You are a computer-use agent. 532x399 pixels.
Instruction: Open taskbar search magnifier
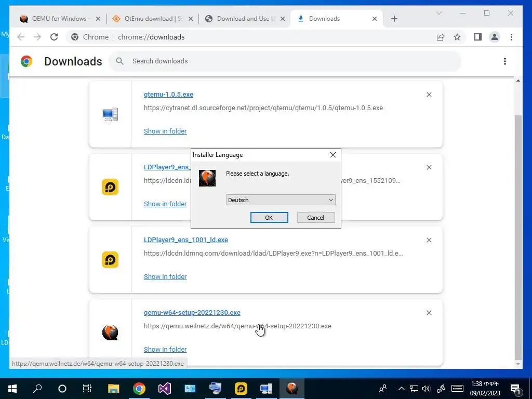tap(37, 389)
